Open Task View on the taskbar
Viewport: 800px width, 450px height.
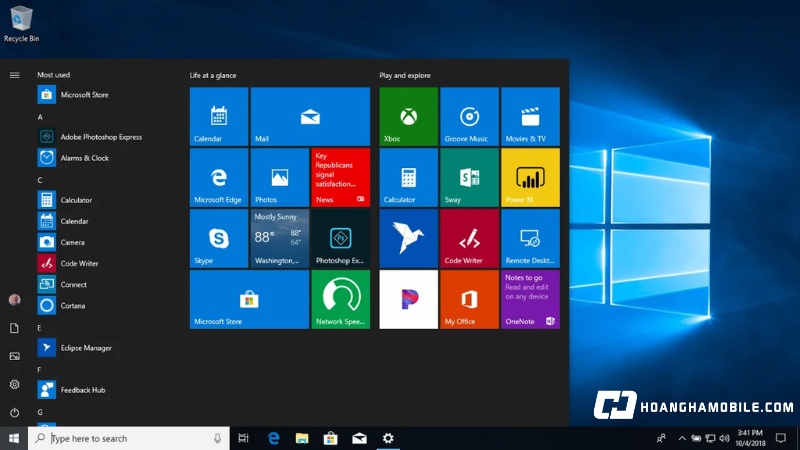pyautogui.click(x=243, y=438)
